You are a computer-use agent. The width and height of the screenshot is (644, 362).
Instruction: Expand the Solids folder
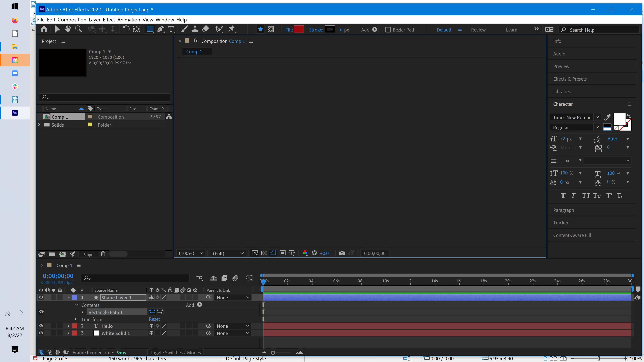coord(39,125)
